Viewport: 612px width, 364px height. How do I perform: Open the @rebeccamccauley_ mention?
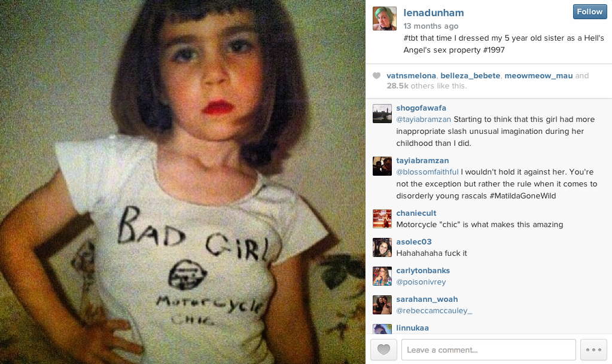pos(434,311)
